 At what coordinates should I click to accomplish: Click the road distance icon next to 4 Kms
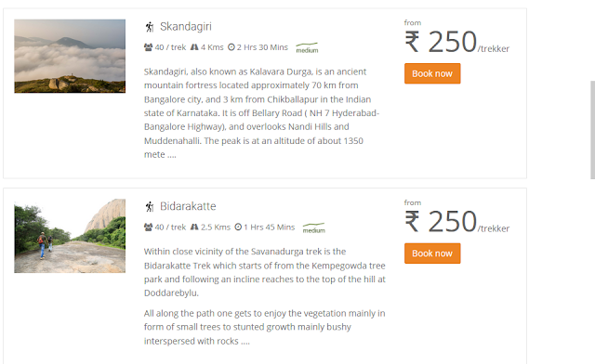click(x=194, y=47)
